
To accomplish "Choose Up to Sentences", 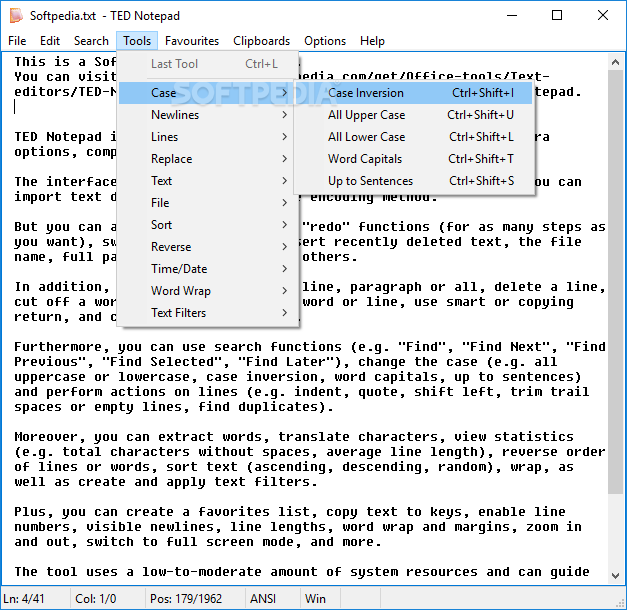I will coord(413,181).
